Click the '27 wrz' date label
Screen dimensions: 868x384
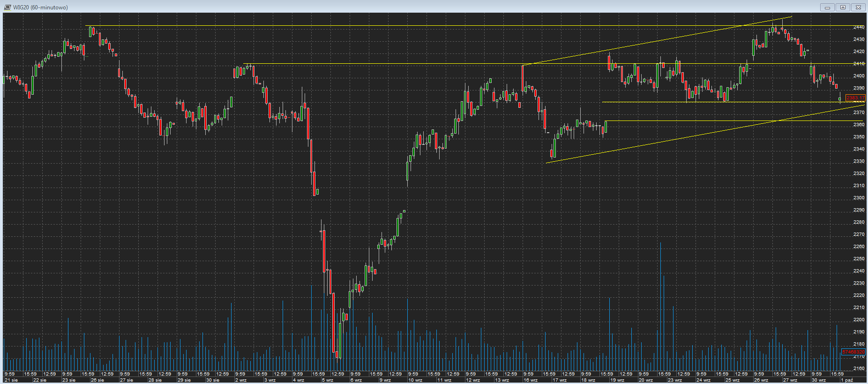click(x=790, y=380)
